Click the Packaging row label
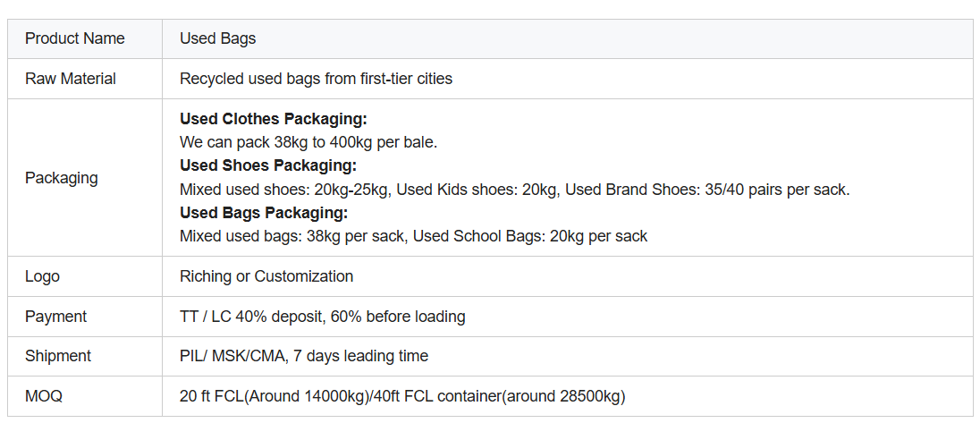The height and width of the screenshot is (423, 980). pos(61,178)
